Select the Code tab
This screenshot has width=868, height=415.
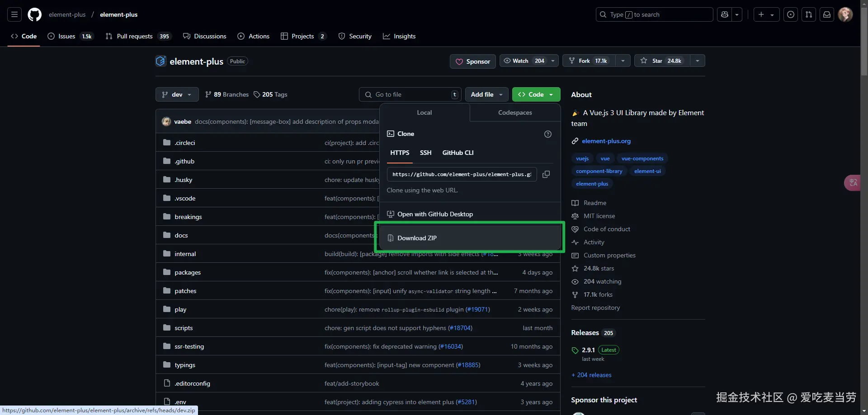point(24,36)
